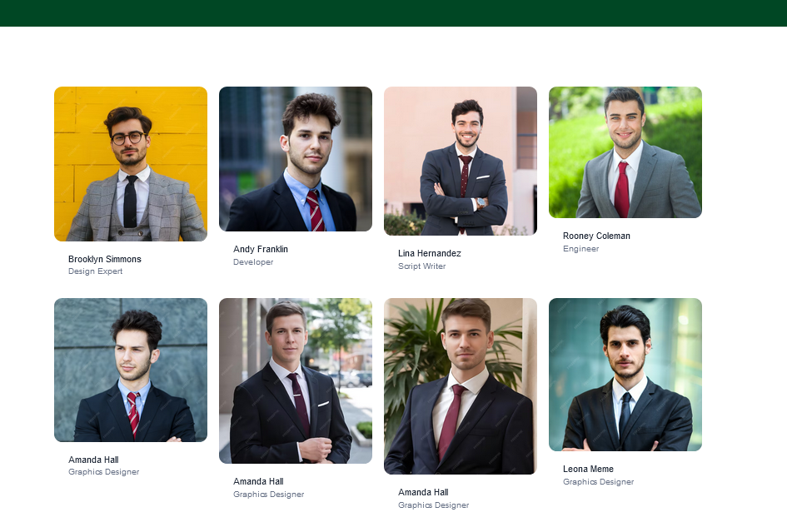Click the Andy Franklin name
Screen dimensions: 787x532
(x=261, y=249)
